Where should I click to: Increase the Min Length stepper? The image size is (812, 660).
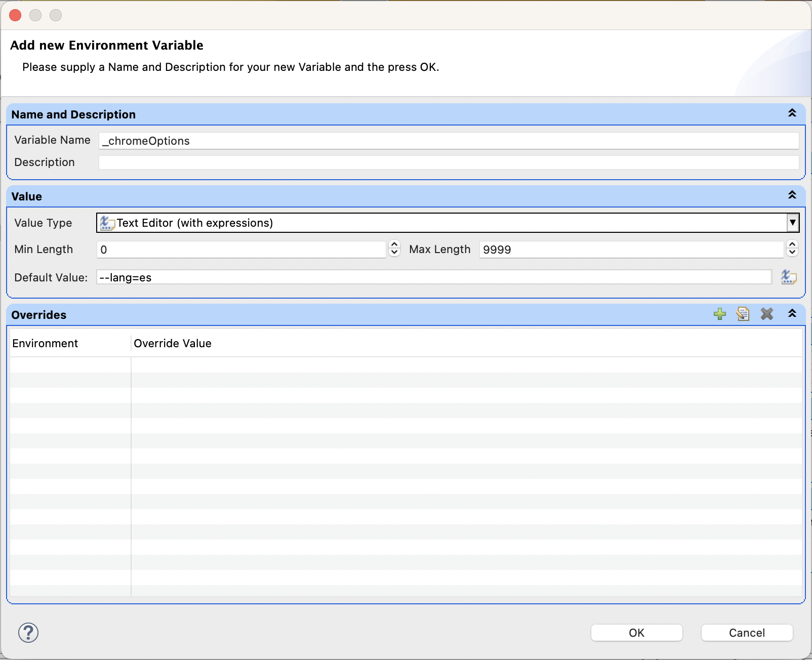(x=394, y=244)
